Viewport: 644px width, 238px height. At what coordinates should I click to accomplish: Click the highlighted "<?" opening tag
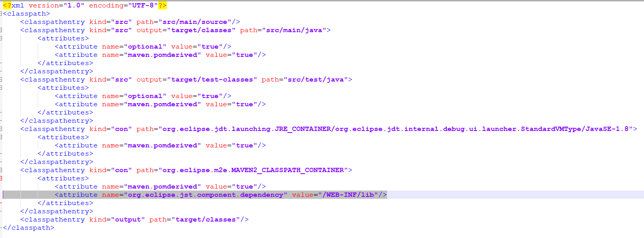click(x=7, y=5)
